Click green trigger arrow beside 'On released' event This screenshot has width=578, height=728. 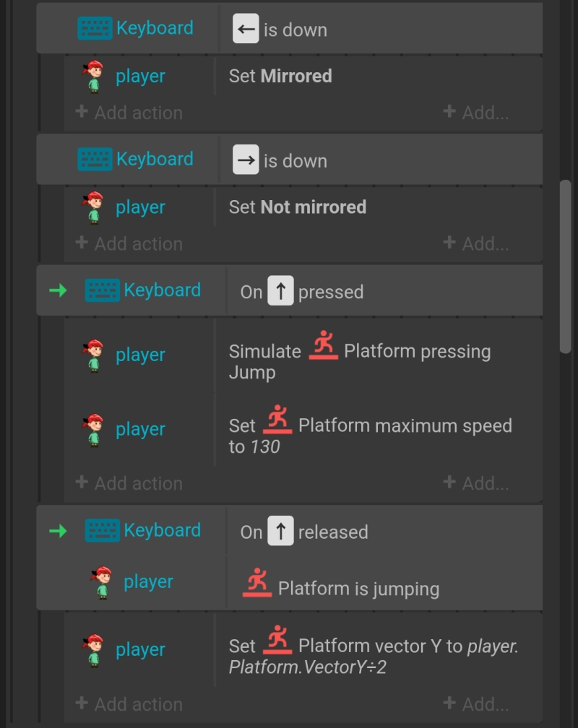(x=58, y=531)
